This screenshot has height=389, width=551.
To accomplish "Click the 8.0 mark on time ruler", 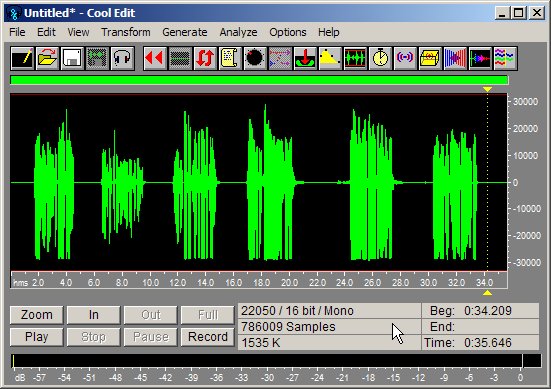I will click(122, 283).
